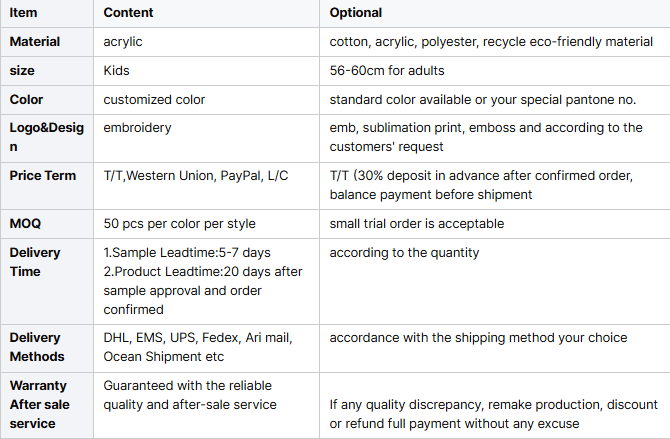Click the 'acrylic' content cell
Screen dimensions: 670x439
coord(123,42)
